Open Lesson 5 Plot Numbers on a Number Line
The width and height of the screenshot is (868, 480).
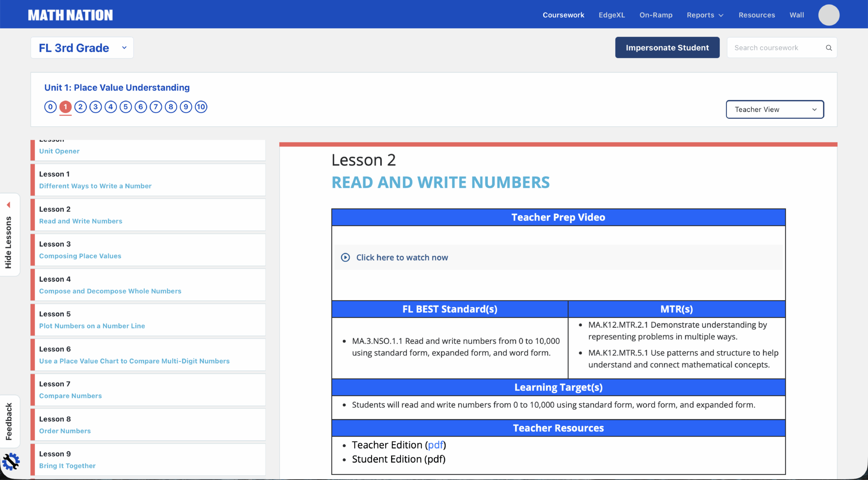(92, 326)
